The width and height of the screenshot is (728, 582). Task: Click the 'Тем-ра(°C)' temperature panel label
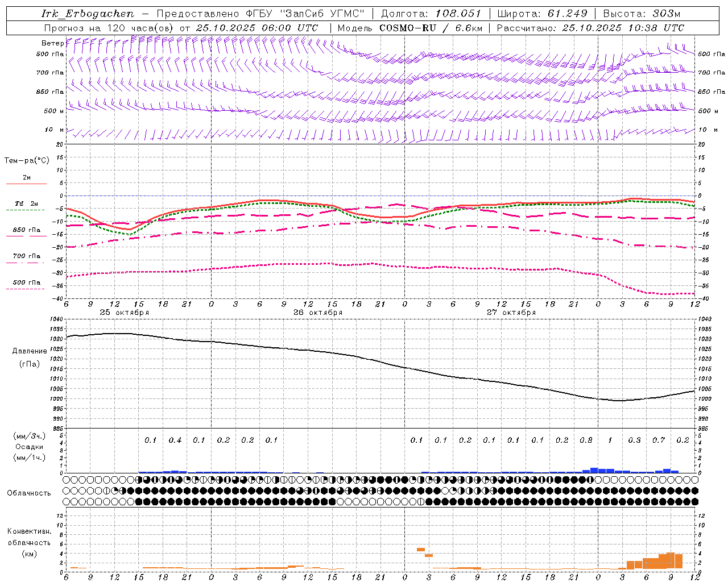point(27,161)
